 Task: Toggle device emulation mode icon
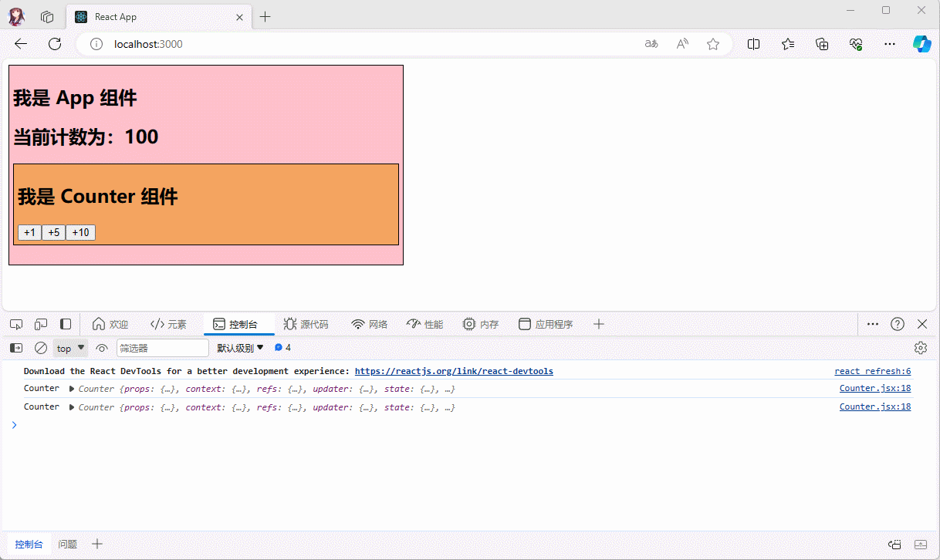pos(41,325)
